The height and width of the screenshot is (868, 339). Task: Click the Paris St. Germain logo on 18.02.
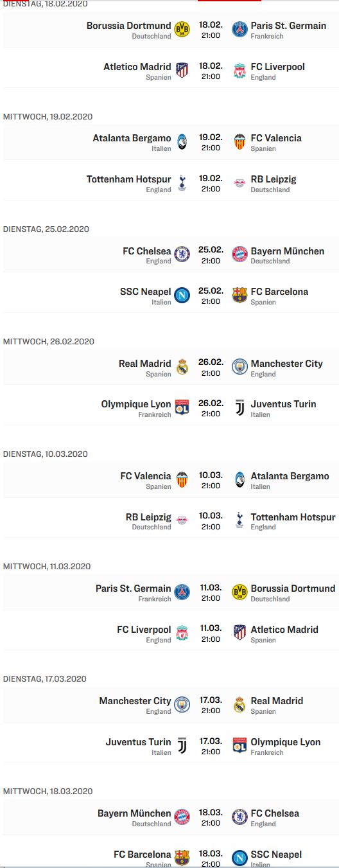239,29
